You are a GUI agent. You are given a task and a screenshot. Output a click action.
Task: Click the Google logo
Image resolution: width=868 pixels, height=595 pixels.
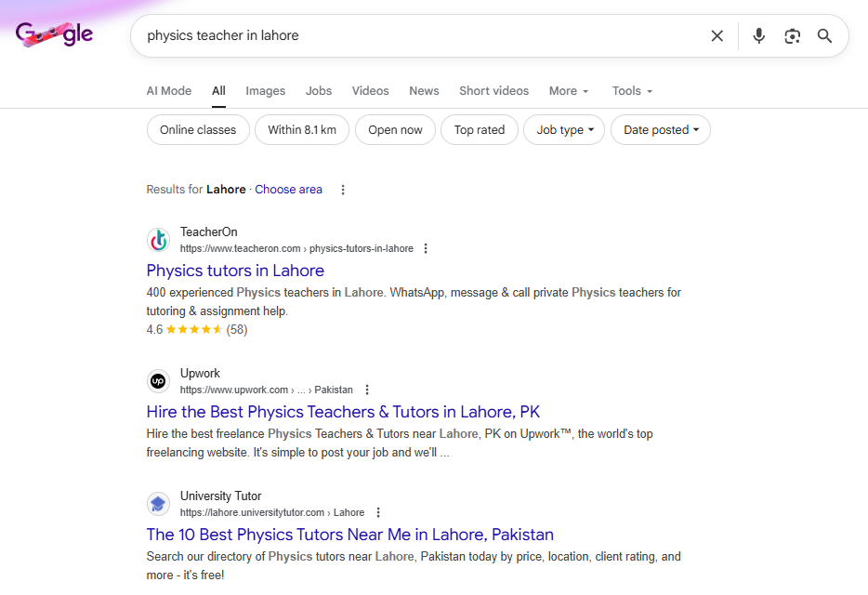click(x=53, y=33)
